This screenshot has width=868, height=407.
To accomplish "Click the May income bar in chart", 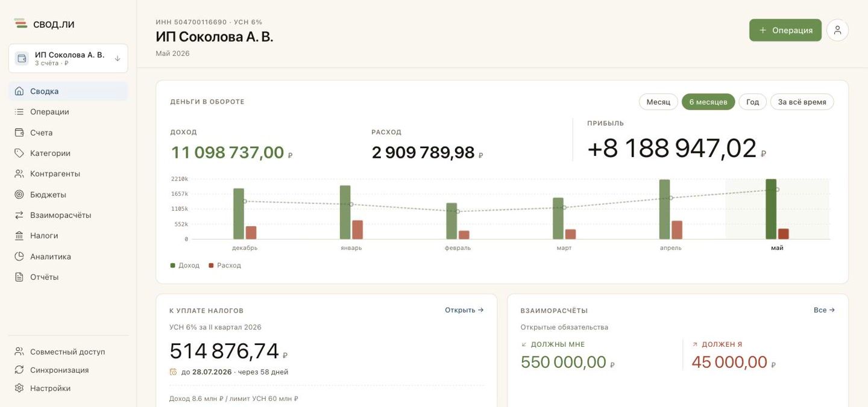I will click(x=771, y=209).
